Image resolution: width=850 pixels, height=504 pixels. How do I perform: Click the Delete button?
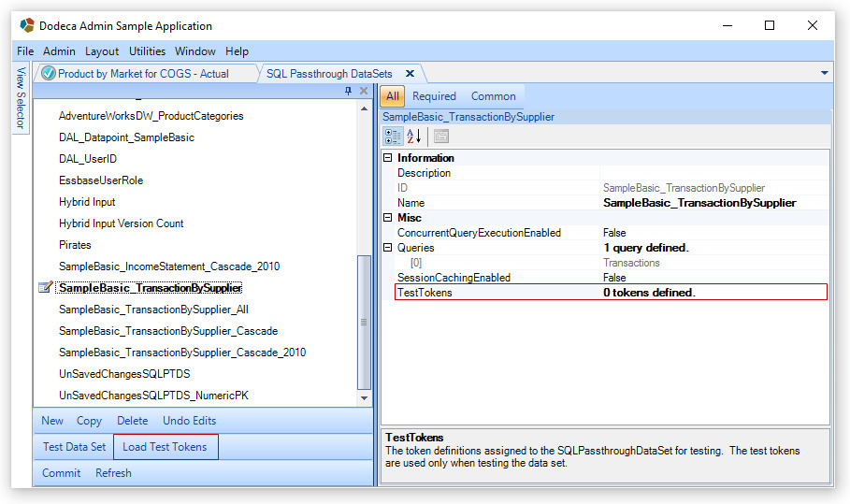click(x=132, y=421)
